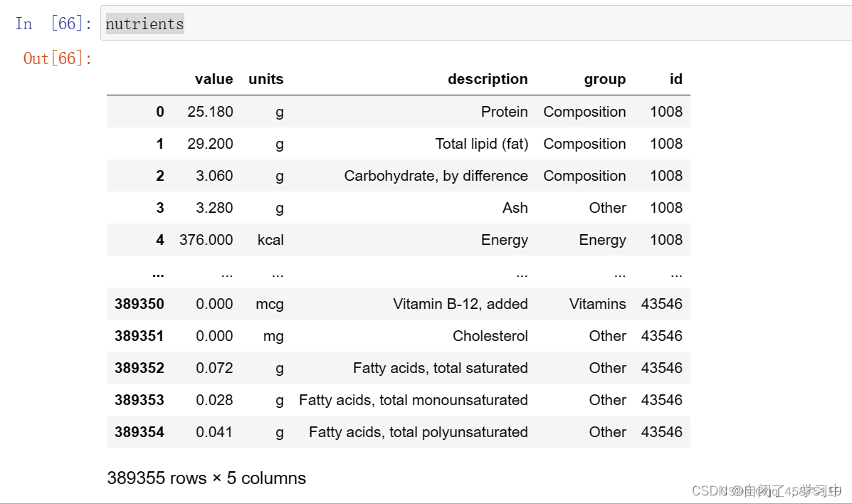Click the In [66] input prompt
852x504 pixels.
point(54,23)
